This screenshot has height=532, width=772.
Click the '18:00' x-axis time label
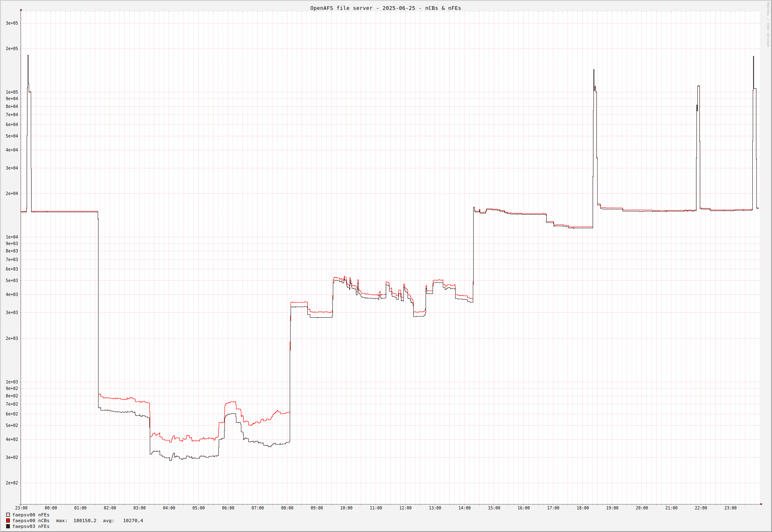(583, 508)
